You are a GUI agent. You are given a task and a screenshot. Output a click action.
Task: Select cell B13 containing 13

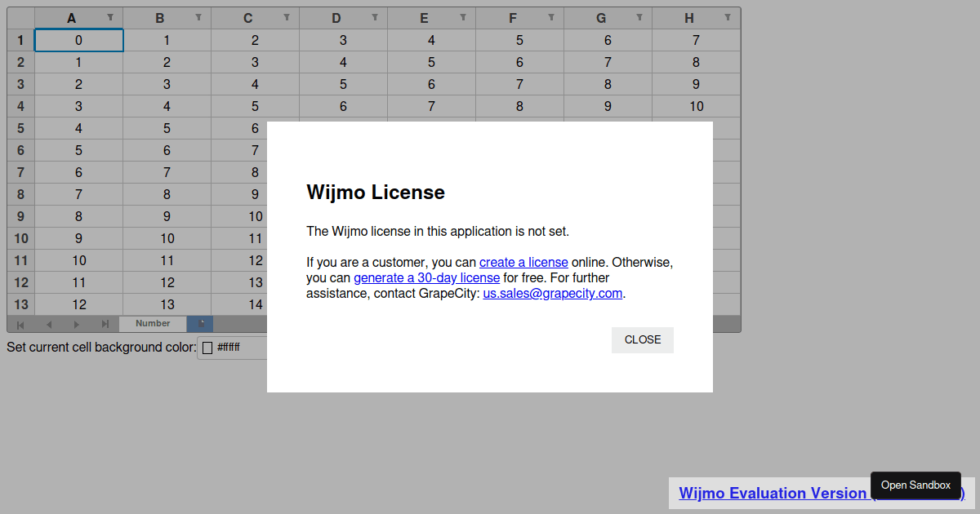tap(167, 304)
